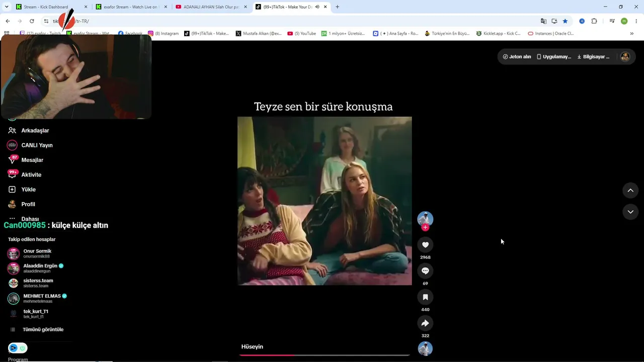Open tek_kurt_T1 followed account

click(28, 314)
